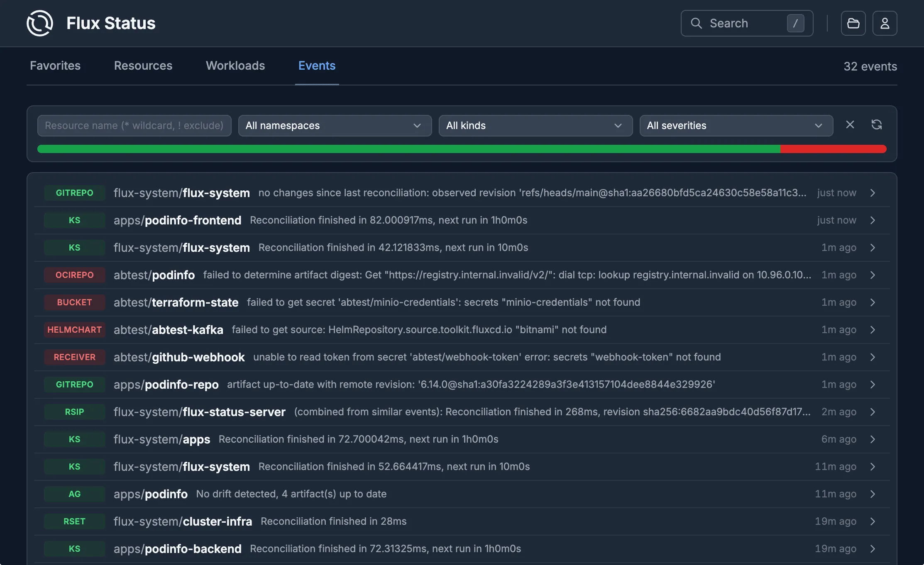The height and width of the screenshot is (565, 924).
Task: Click the red segment of severity bar
Action: click(834, 149)
